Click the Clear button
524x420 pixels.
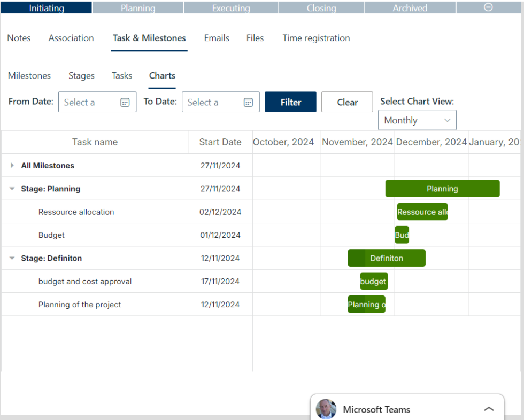pos(347,102)
